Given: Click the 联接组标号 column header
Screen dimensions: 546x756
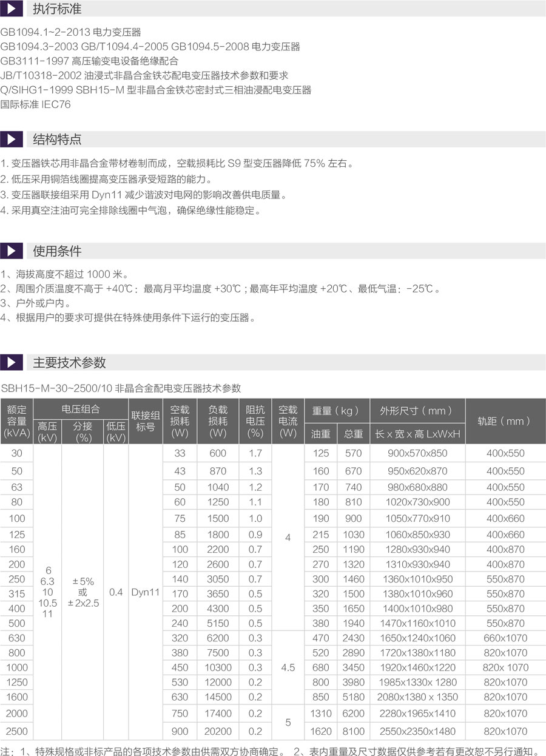Looking at the screenshot, I should 146,422.
